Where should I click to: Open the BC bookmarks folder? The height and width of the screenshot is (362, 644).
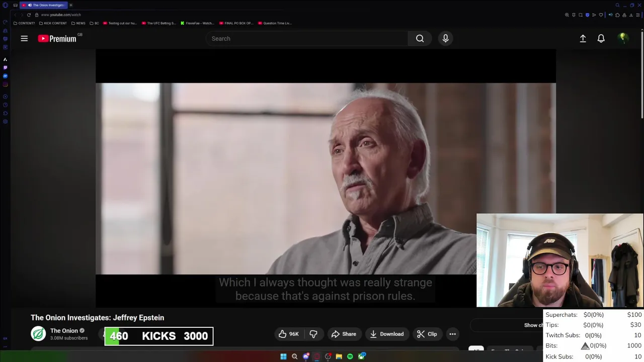click(x=94, y=23)
